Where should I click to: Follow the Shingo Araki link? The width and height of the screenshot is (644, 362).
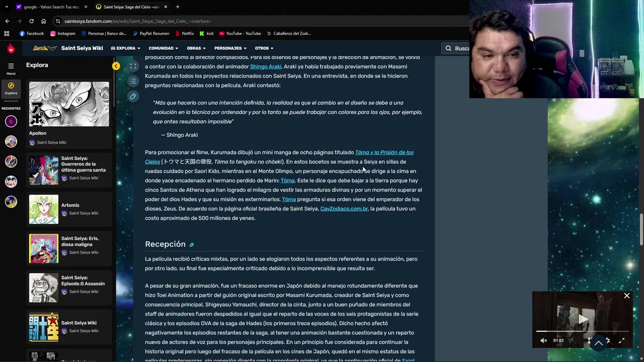coord(266,67)
